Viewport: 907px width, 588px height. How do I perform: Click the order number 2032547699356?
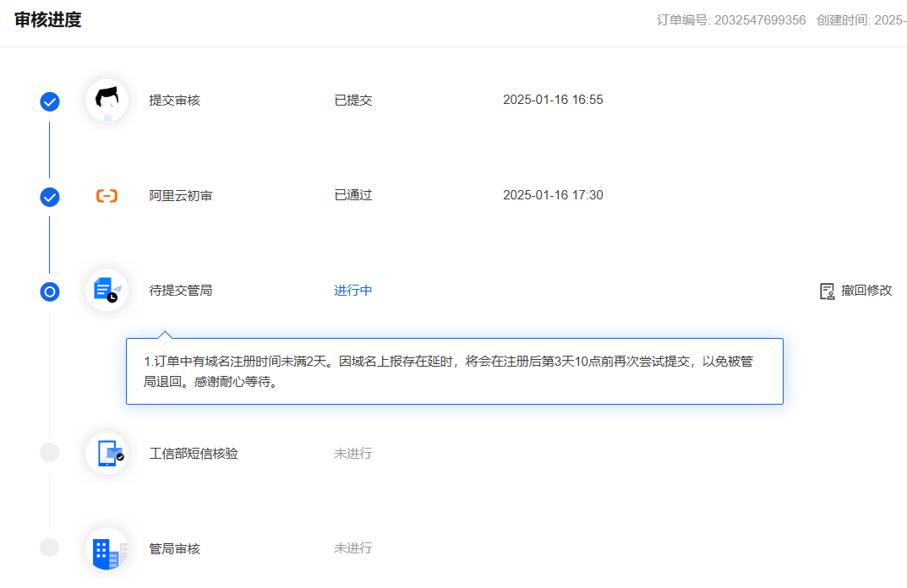click(x=759, y=20)
